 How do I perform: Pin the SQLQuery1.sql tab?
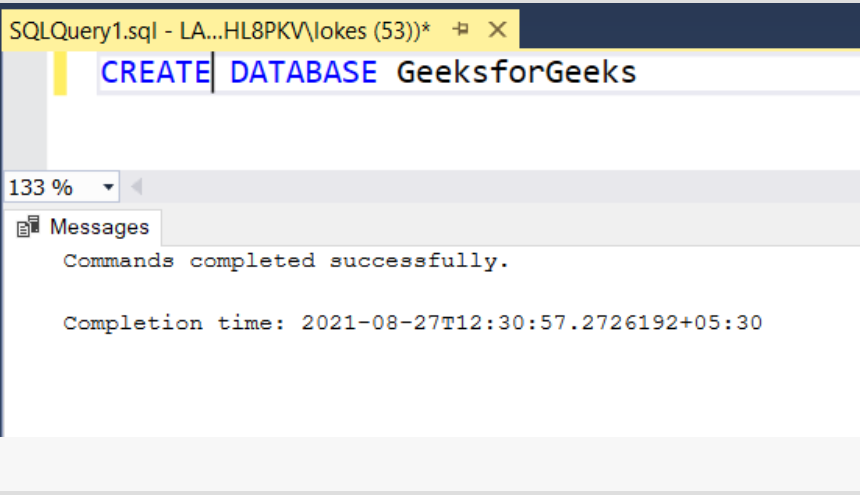point(461,30)
